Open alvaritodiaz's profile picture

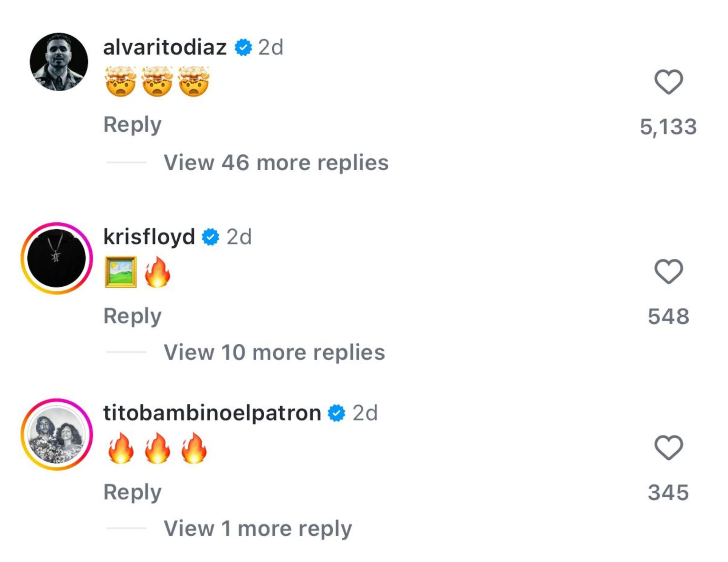pos(59,62)
